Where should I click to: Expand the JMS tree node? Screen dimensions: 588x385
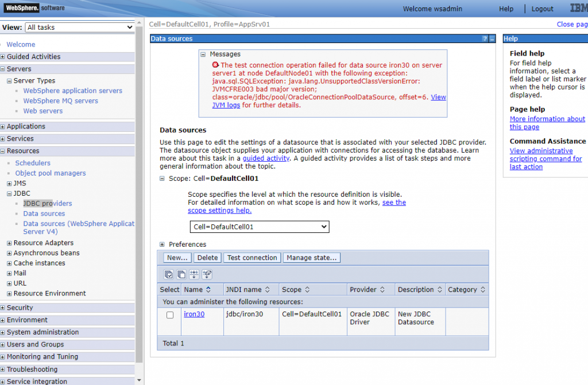(9, 184)
